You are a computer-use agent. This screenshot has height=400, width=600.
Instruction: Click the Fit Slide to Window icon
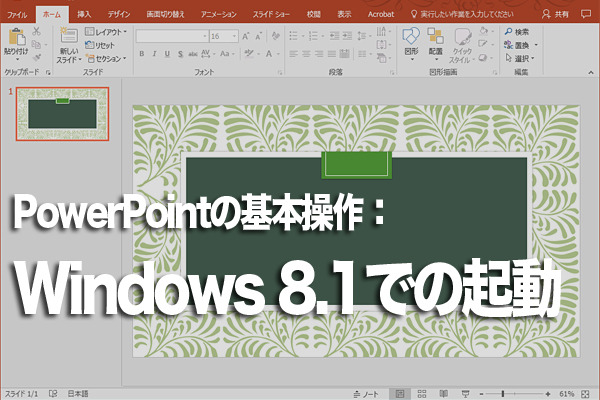pos(585,394)
